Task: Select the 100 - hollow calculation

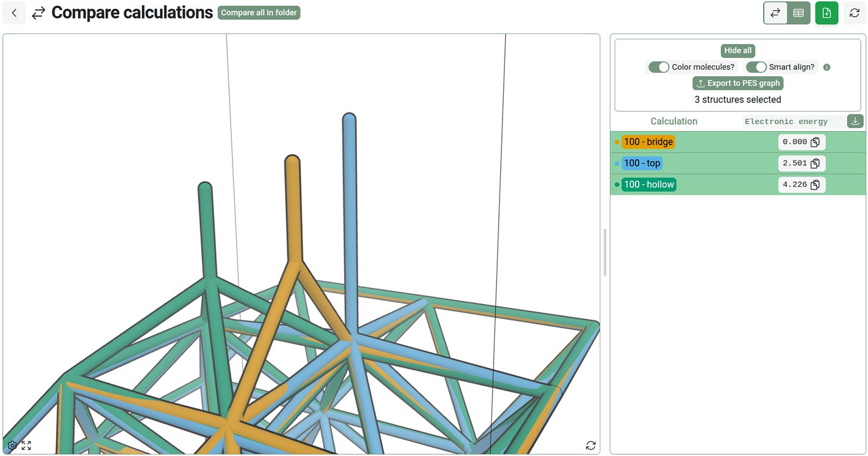Action: point(649,185)
